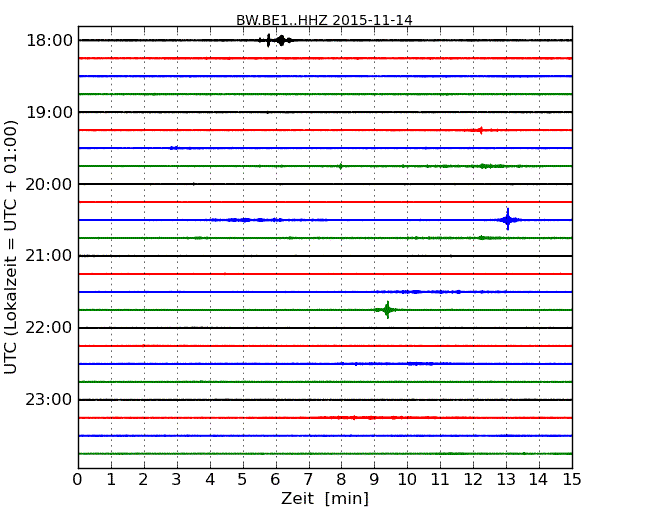The height and width of the screenshot is (520, 650).
Task: Click x-axis tick label 5
Action: click(x=243, y=480)
